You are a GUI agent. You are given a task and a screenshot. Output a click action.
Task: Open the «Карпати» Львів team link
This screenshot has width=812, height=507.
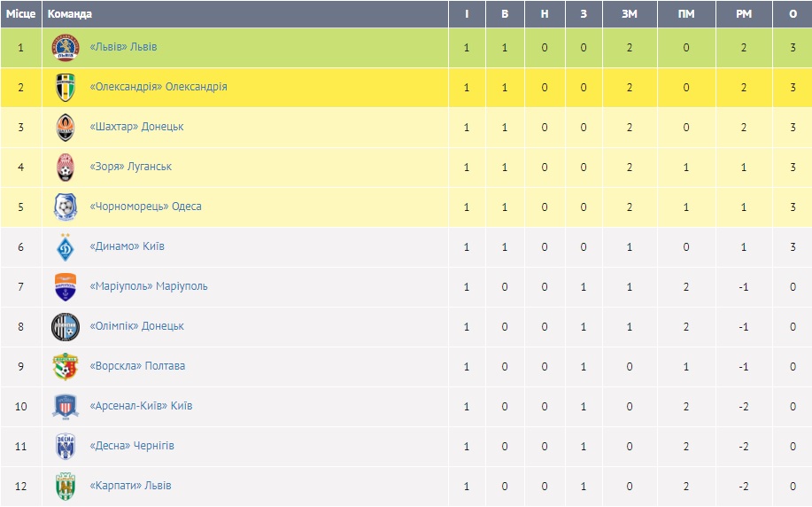(130, 486)
